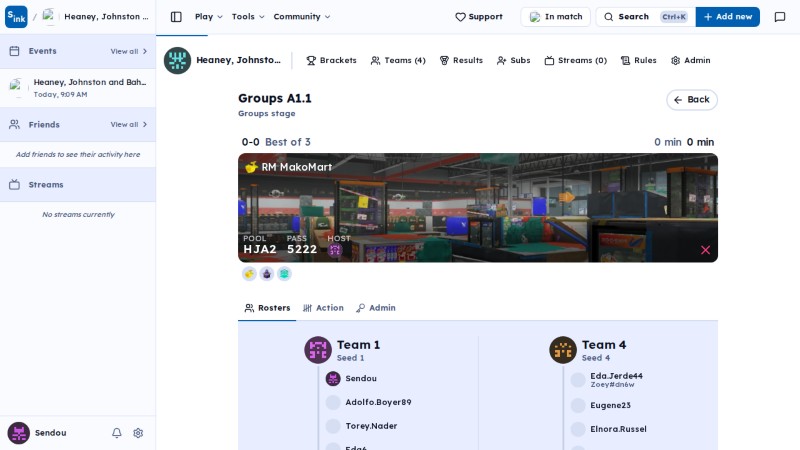View all friends
This screenshot has width=800, height=450.
[129, 124]
